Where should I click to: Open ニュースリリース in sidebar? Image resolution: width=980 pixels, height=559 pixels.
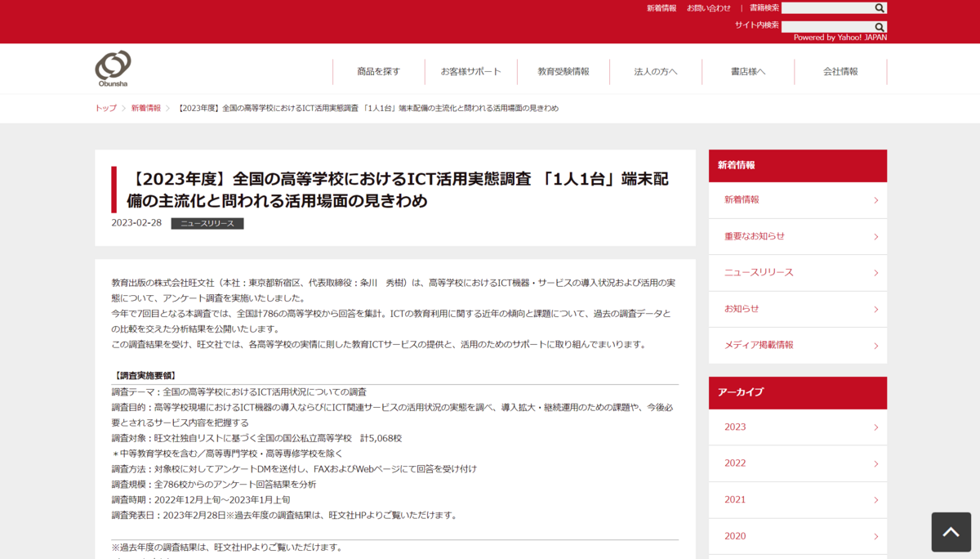[x=798, y=273]
